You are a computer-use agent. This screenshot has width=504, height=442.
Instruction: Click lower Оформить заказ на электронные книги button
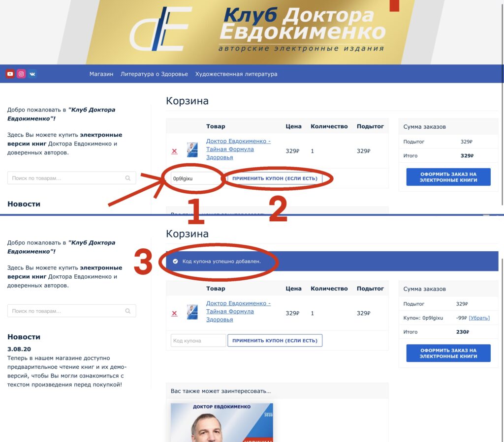tap(448, 353)
